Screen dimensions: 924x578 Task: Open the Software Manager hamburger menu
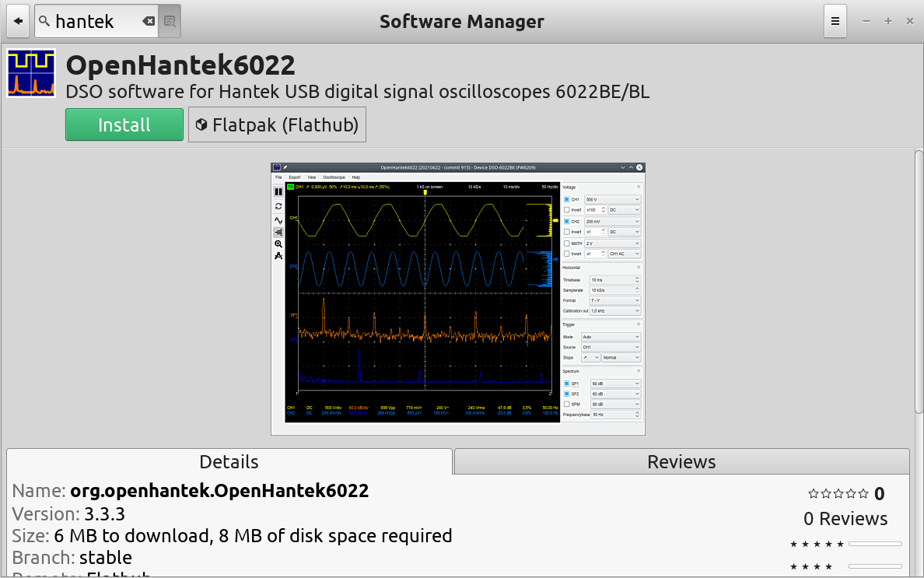tap(835, 21)
